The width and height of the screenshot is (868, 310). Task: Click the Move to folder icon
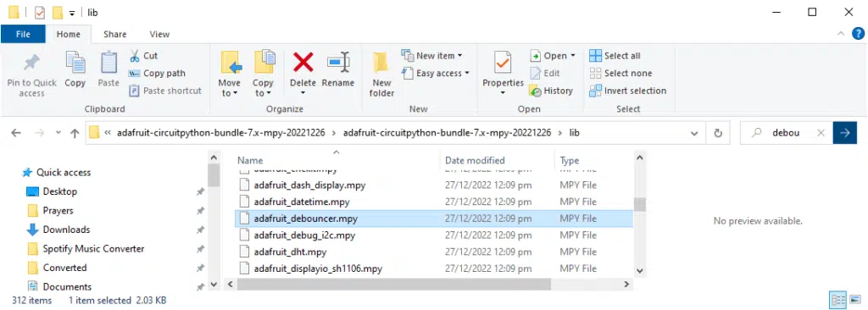click(x=231, y=62)
